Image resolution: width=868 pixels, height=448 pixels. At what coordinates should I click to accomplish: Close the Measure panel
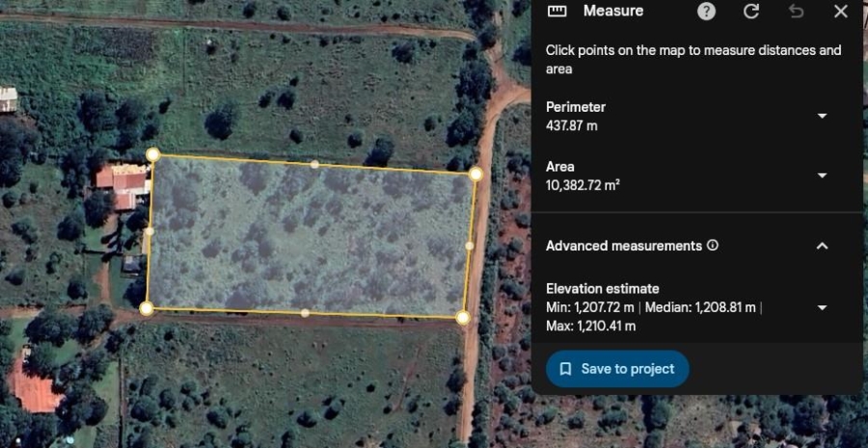tap(840, 12)
